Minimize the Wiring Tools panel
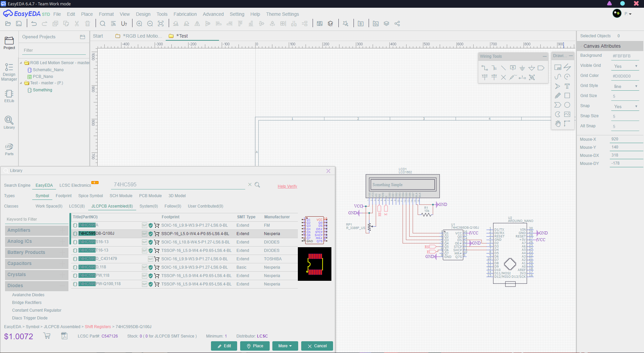The height and width of the screenshot is (353, 644). click(544, 56)
